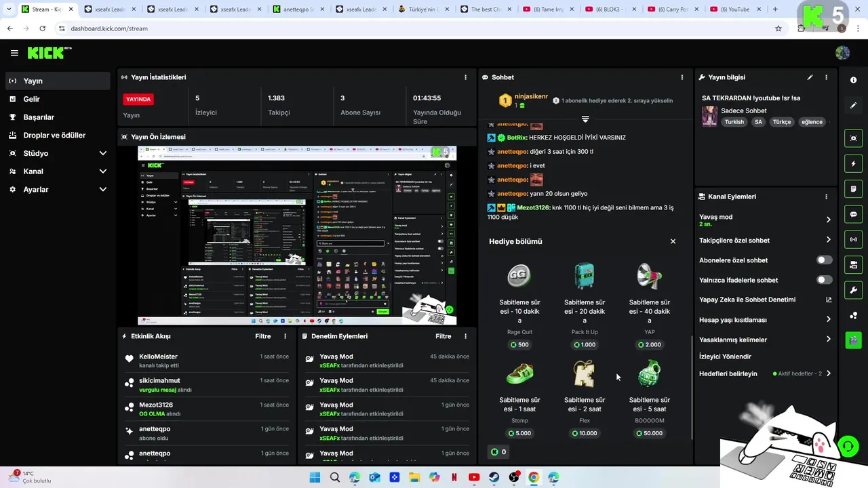Click KelloMeister in activity feed
The image size is (868, 488).
click(x=158, y=357)
